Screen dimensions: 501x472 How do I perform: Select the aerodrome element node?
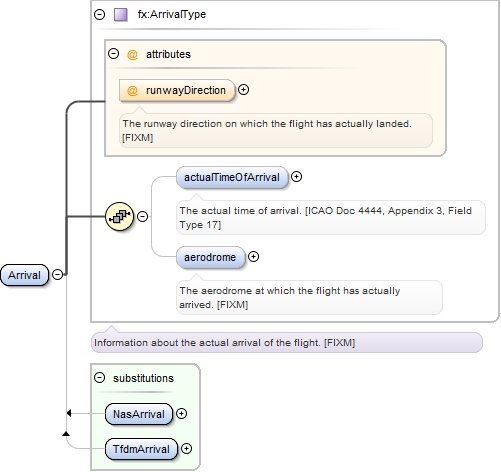click(x=210, y=257)
